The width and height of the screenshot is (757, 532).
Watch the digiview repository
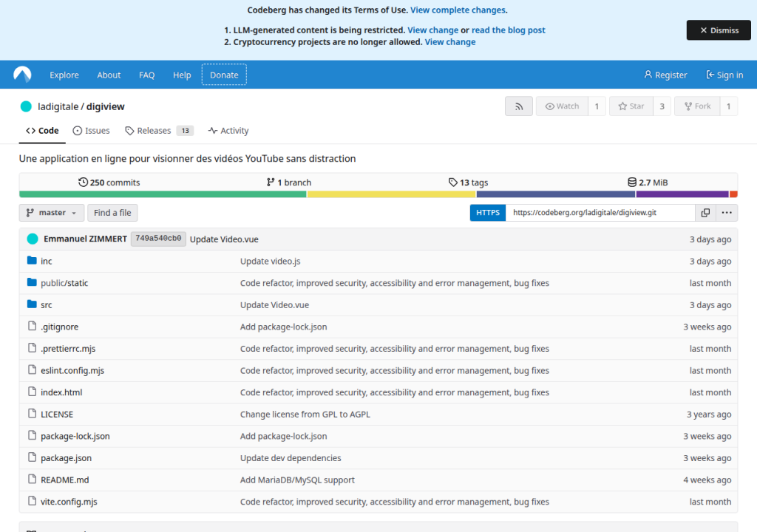click(x=562, y=106)
